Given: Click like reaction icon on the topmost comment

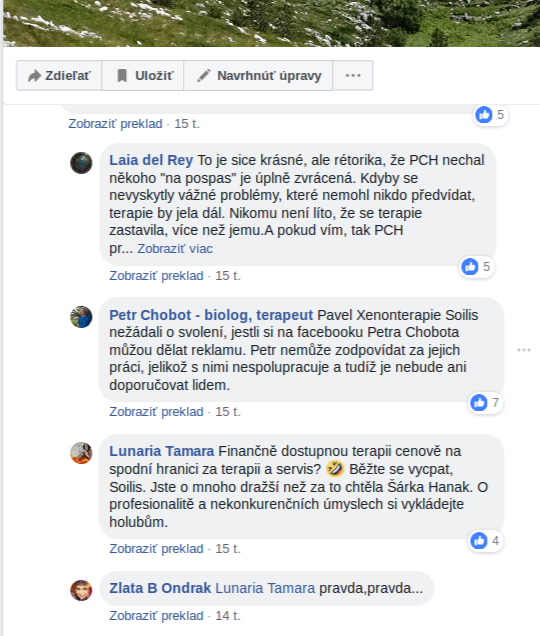Looking at the screenshot, I should [x=484, y=115].
